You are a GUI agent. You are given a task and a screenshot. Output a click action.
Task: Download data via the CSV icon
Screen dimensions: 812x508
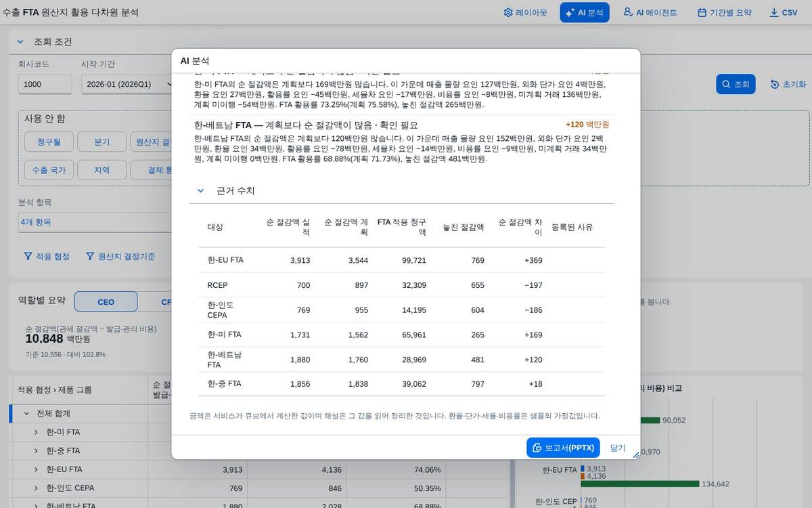[x=774, y=13]
